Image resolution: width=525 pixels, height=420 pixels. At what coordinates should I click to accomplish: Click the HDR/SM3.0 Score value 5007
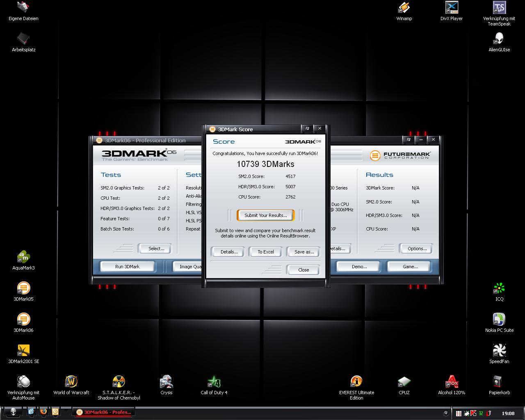click(x=290, y=187)
